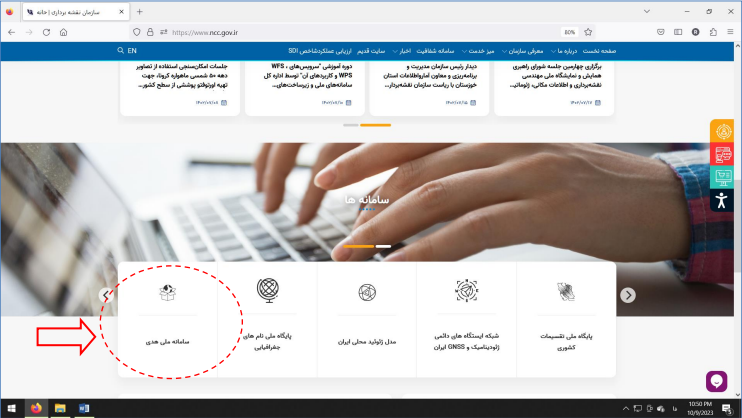Click the accessibility icon in the side widget
This screenshot has height=418, width=742.
723,200
